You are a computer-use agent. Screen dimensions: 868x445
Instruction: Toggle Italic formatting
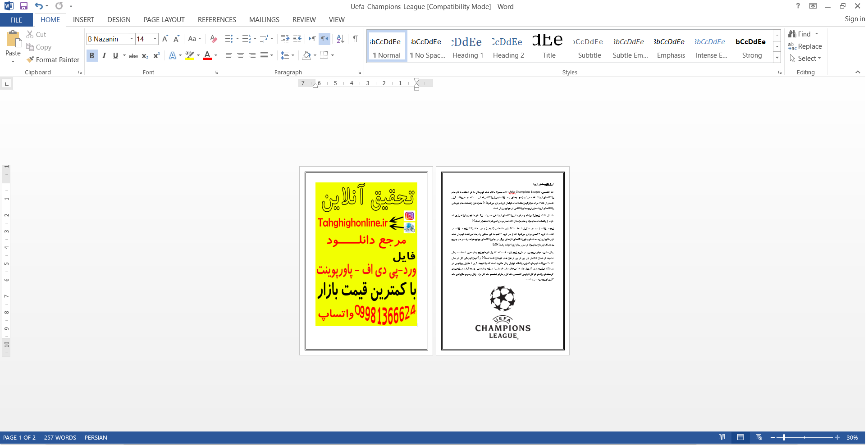coord(104,55)
